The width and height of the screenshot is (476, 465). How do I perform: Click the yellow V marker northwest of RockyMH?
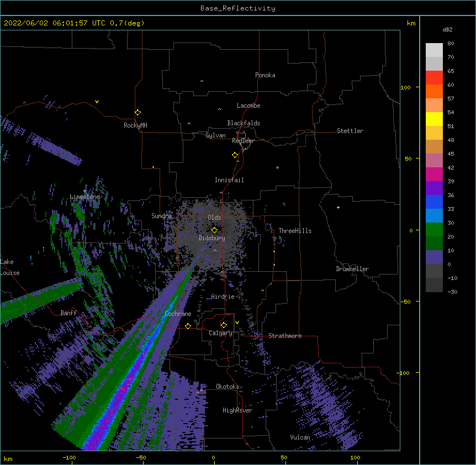(97, 102)
